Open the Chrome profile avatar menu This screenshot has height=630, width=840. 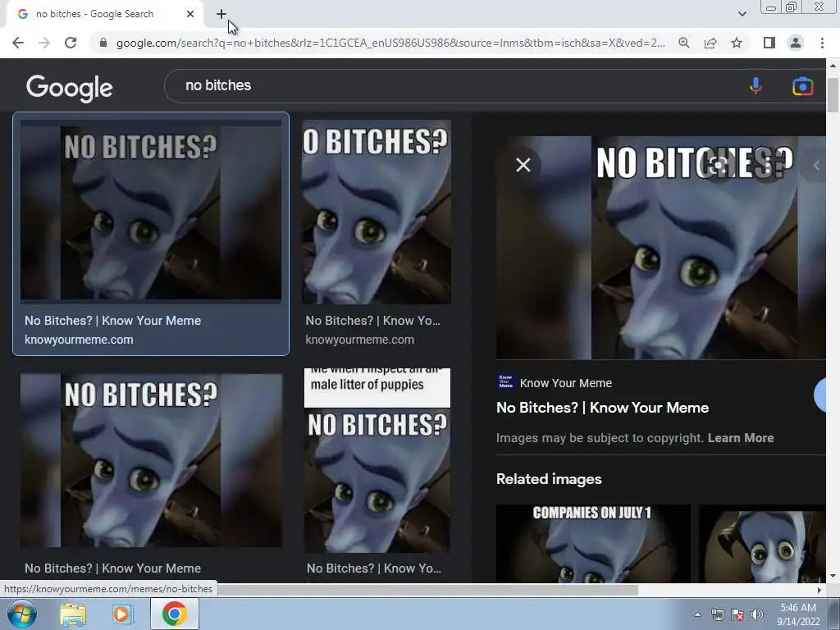(796, 43)
